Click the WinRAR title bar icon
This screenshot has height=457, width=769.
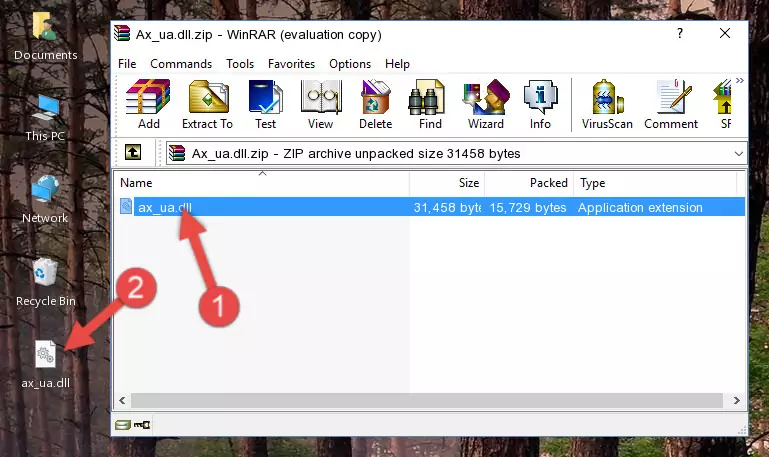click(122, 33)
